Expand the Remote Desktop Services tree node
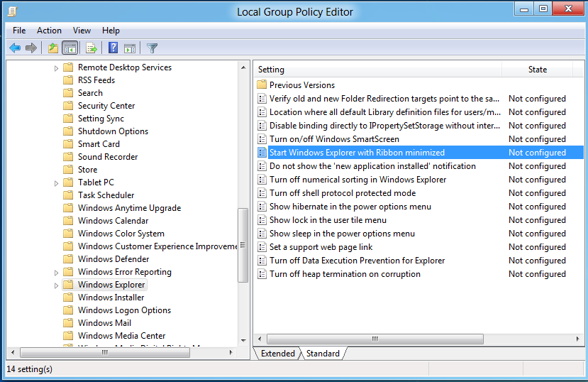Screen dimensions: 588x382 tap(57, 68)
